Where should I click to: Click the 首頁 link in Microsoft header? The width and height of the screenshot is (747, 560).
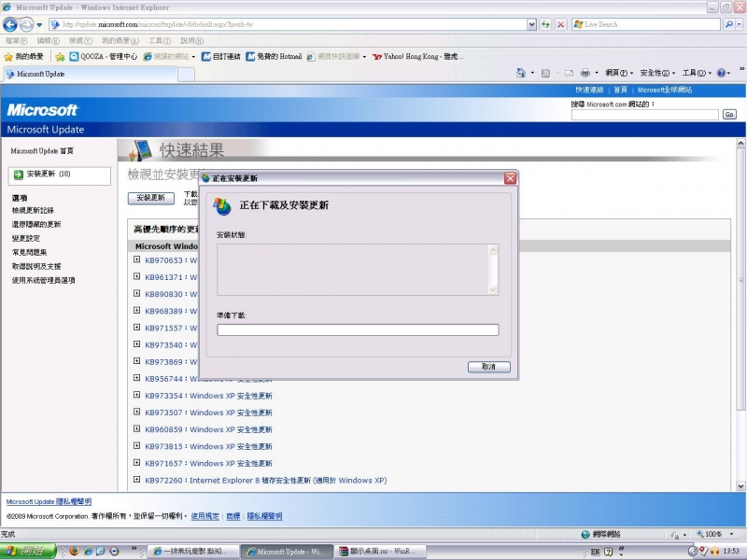(x=620, y=90)
